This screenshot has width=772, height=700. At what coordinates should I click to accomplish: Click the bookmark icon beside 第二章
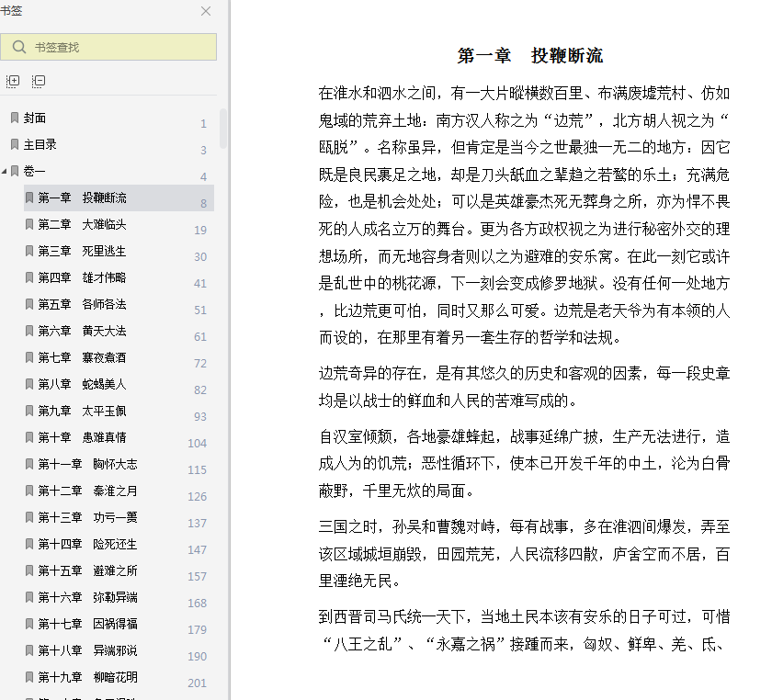point(29,224)
